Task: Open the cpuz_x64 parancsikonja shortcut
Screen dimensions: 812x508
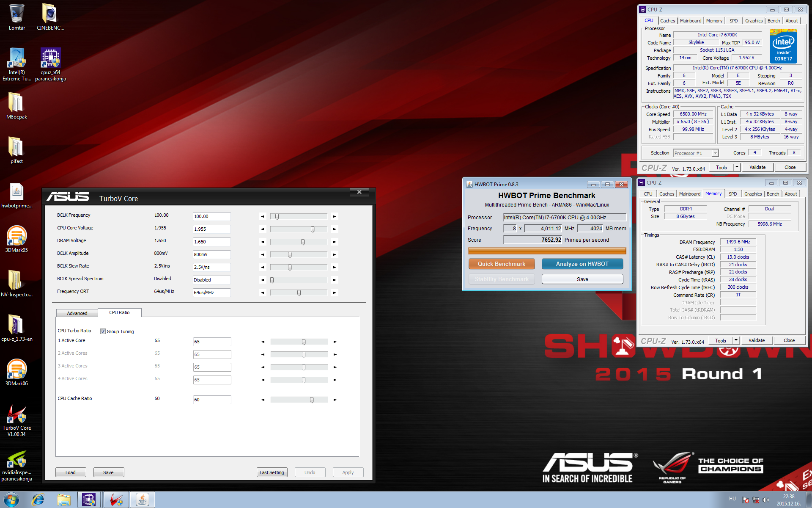Action: click(50, 64)
